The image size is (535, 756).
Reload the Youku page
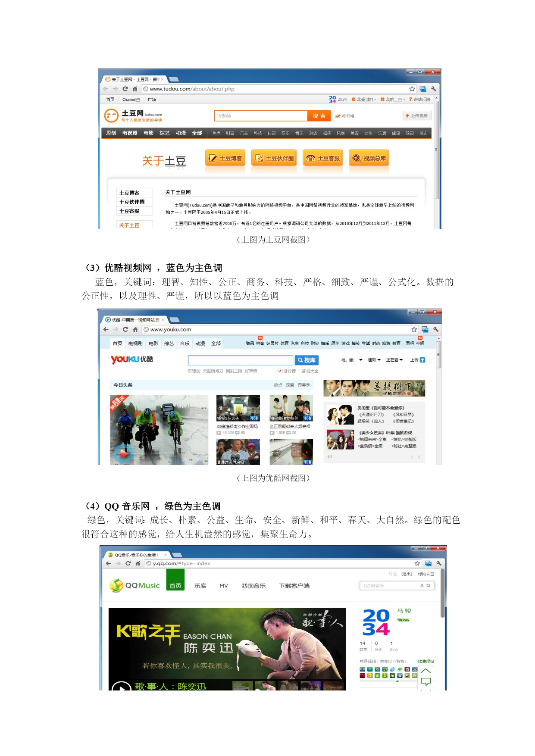125,329
